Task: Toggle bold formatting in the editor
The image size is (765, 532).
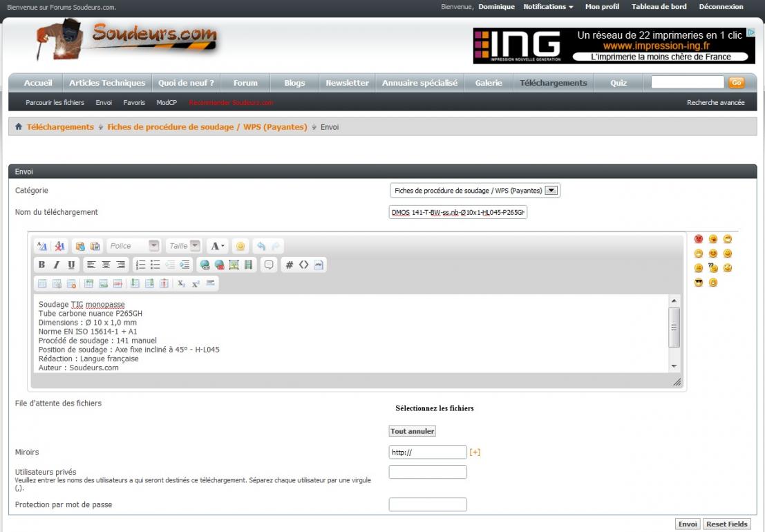Action: coord(42,265)
